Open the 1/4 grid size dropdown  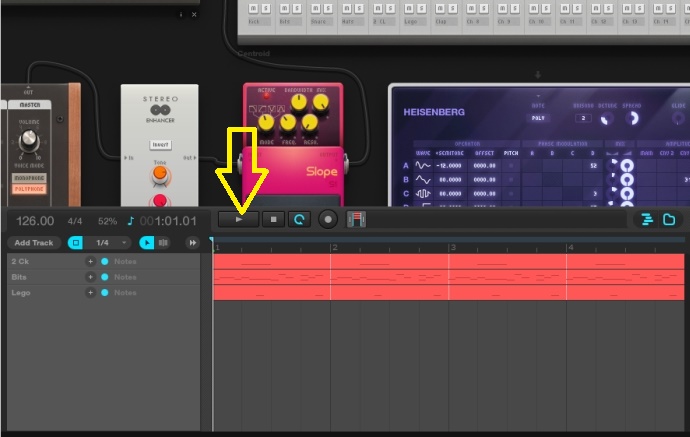coord(107,242)
